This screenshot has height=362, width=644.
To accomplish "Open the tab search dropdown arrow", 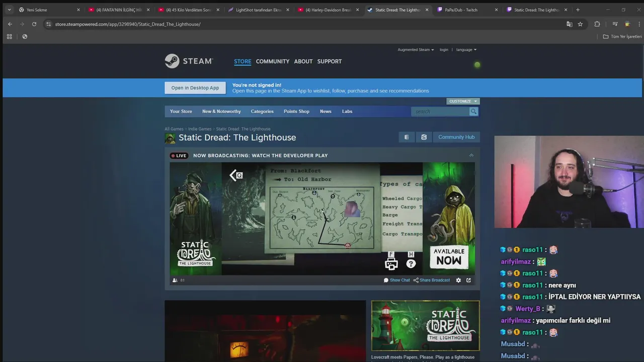I will tap(9, 10).
